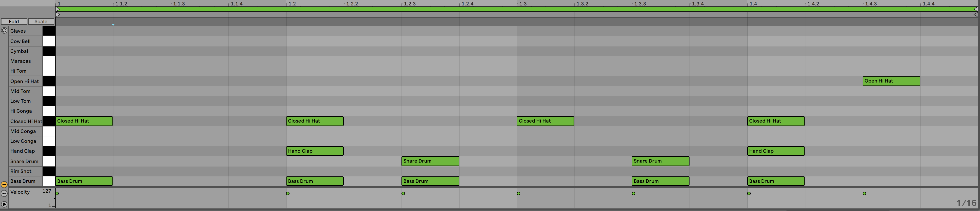Screen dimensions: 980x211
Task: Click the blue insert marker triangle
Action: pyautogui.click(x=113, y=24)
